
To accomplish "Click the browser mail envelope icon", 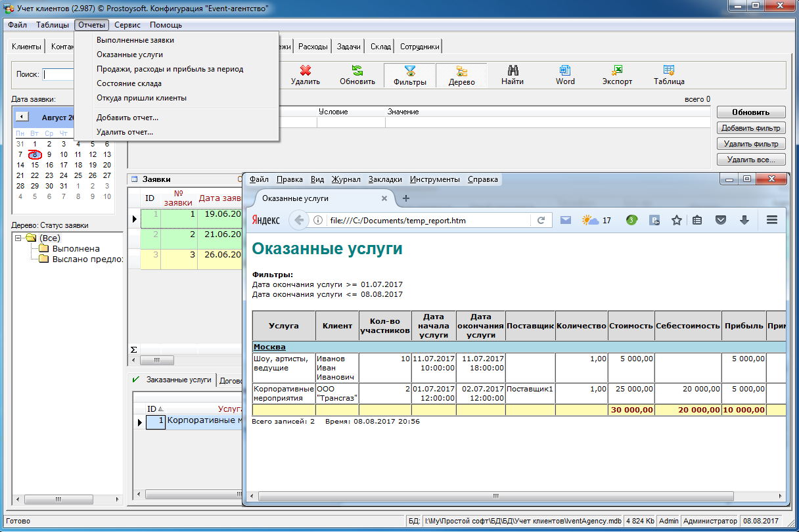I will tap(565, 221).
